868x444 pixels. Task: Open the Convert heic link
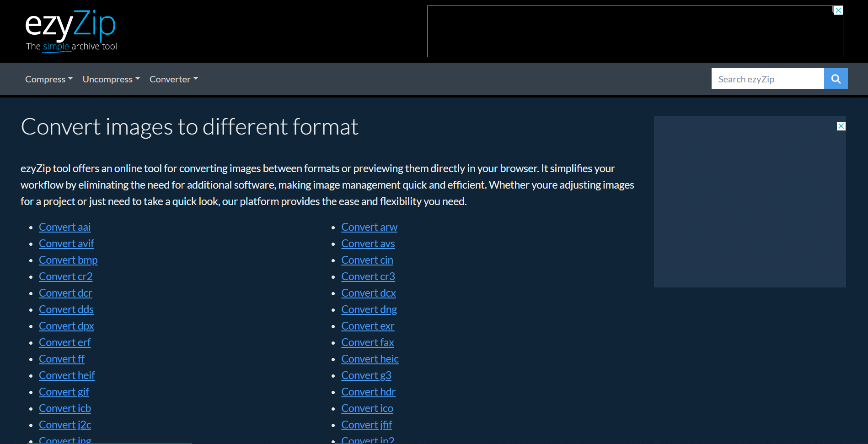(x=370, y=359)
